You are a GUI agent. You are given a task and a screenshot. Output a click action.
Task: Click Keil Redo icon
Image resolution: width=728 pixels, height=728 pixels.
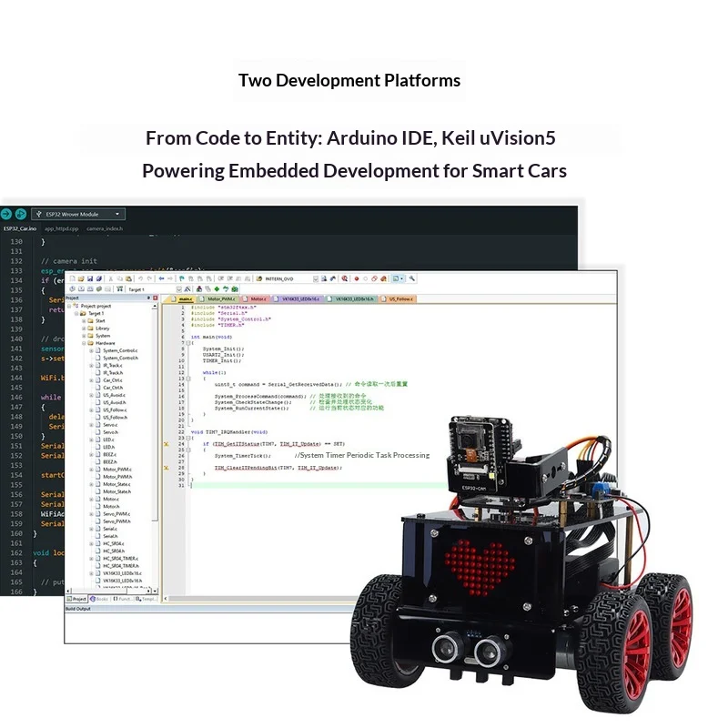[x=149, y=278]
